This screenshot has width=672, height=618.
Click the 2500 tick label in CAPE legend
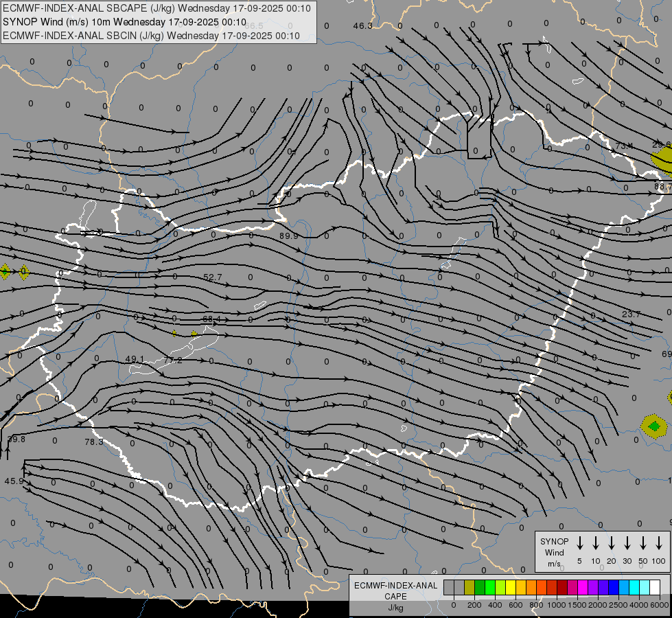tap(618, 605)
